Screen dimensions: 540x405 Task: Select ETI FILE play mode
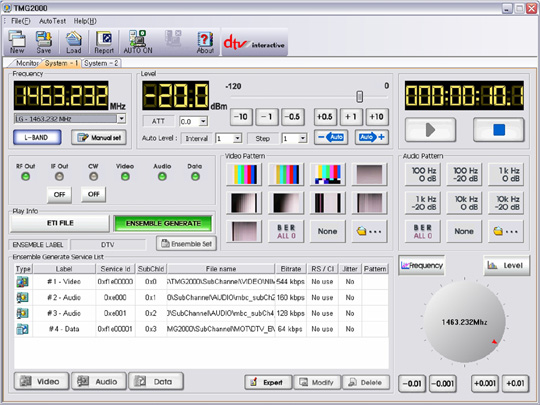click(x=60, y=223)
